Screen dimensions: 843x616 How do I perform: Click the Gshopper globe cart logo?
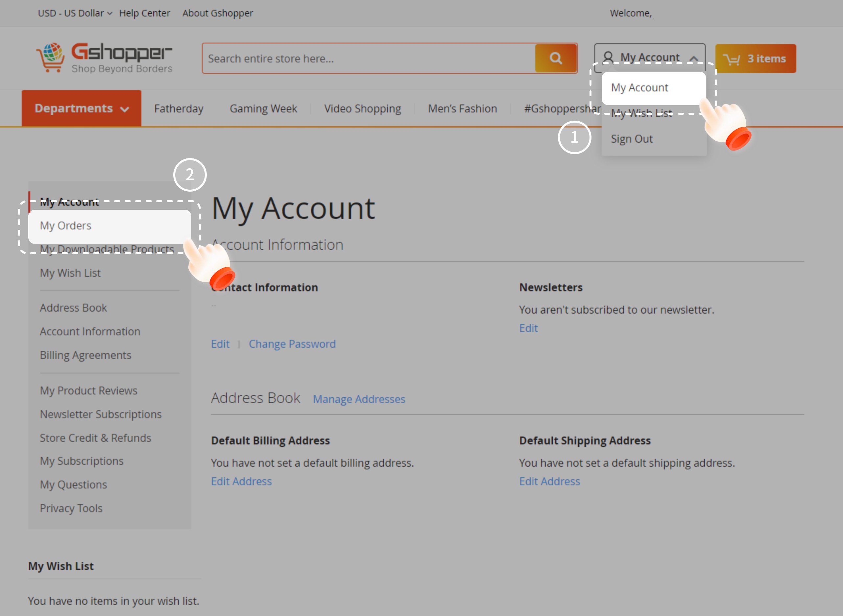[x=50, y=57]
